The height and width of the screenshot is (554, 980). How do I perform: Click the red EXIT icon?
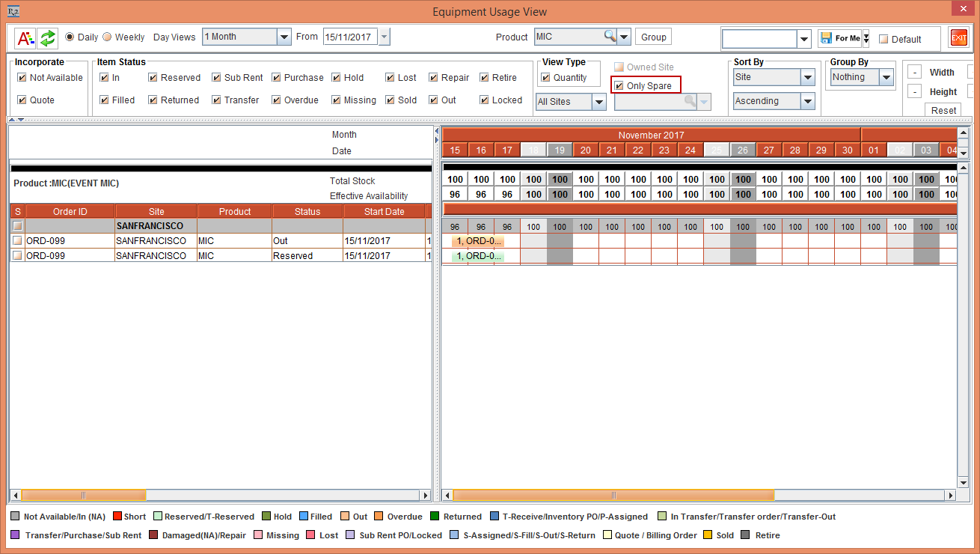tap(958, 38)
